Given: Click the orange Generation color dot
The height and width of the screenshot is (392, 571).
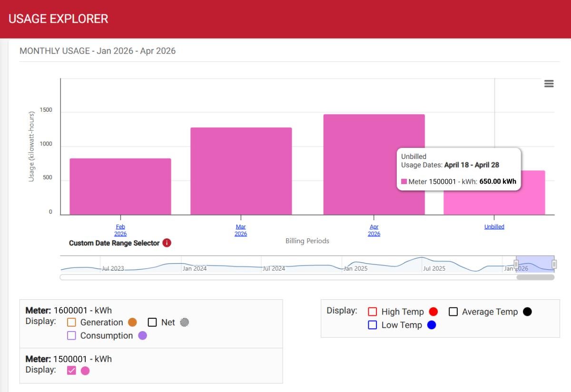Looking at the screenshot, I should pyautogui.click(x=132, y=323).
